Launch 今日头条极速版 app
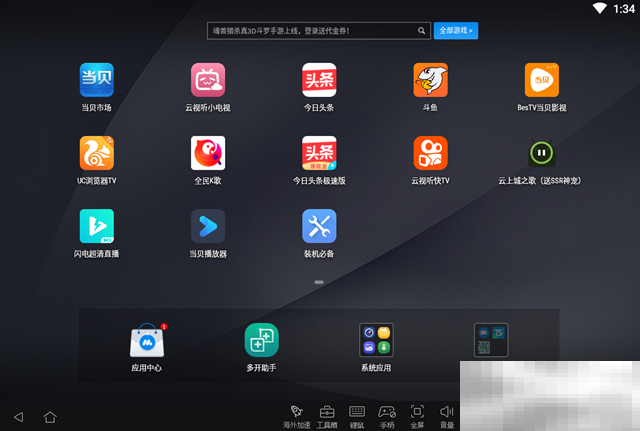Viewport: 640px width, 431px height. (319, 153)
